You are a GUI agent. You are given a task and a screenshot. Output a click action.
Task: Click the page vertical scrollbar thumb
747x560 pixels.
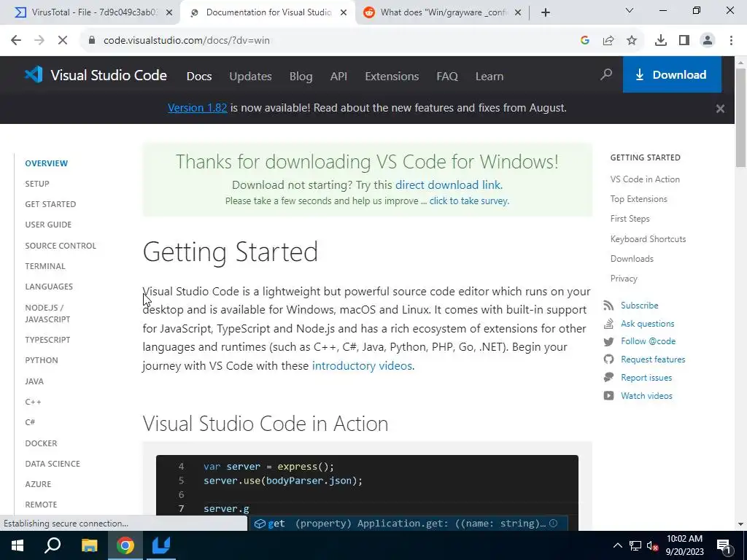tap(740, 117)
